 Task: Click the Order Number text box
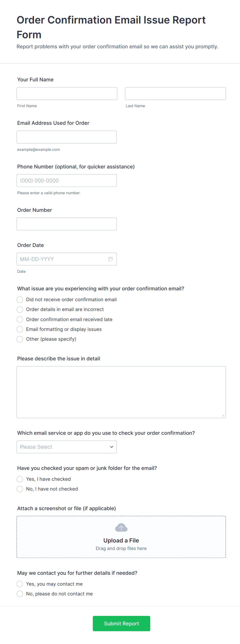pos(67,224)
